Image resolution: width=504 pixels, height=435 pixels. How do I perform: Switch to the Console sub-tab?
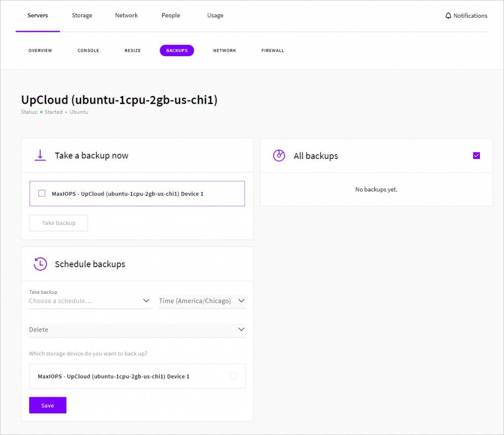pos(88,50)
